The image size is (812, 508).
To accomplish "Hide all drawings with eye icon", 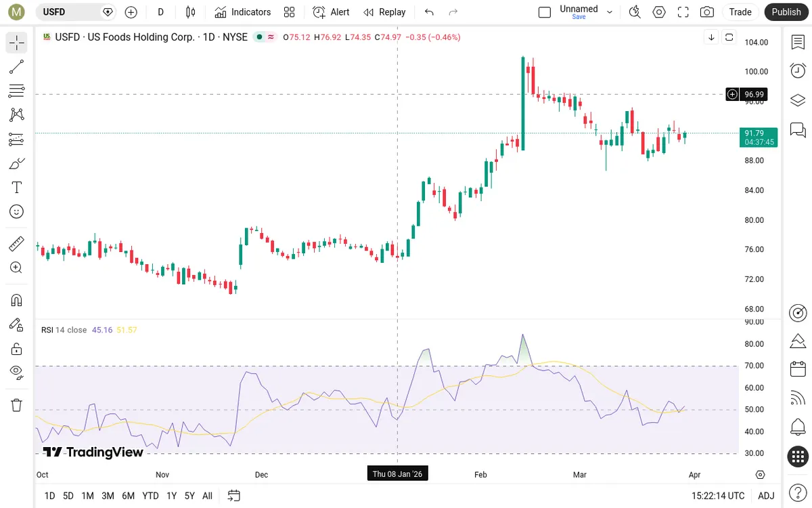I will click(17, 373).
